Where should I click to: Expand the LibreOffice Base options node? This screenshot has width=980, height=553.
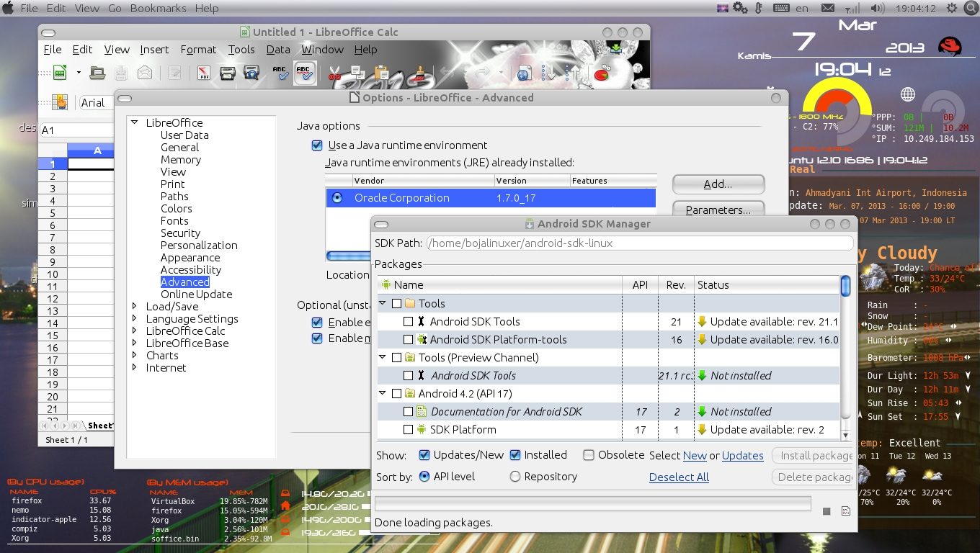tap(135, 343)
